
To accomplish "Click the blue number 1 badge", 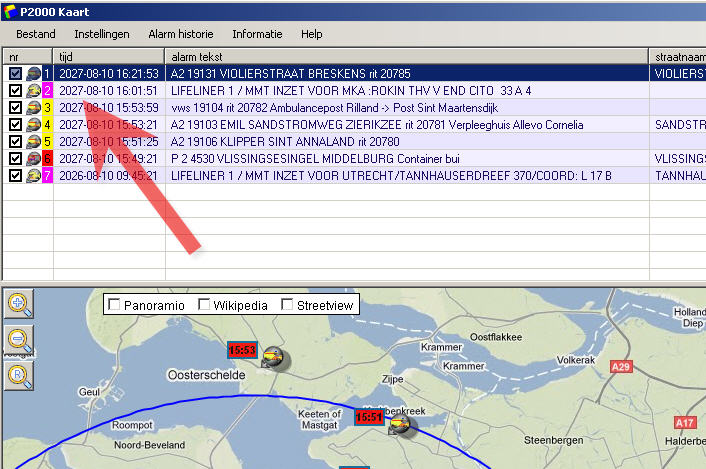I will pos(47,73).
